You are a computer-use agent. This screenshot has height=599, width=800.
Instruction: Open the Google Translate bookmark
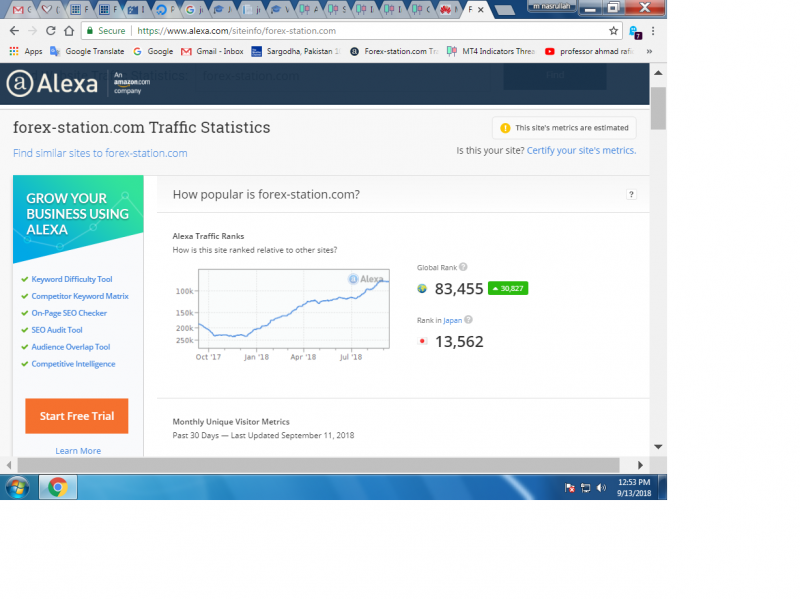(87, 51)
